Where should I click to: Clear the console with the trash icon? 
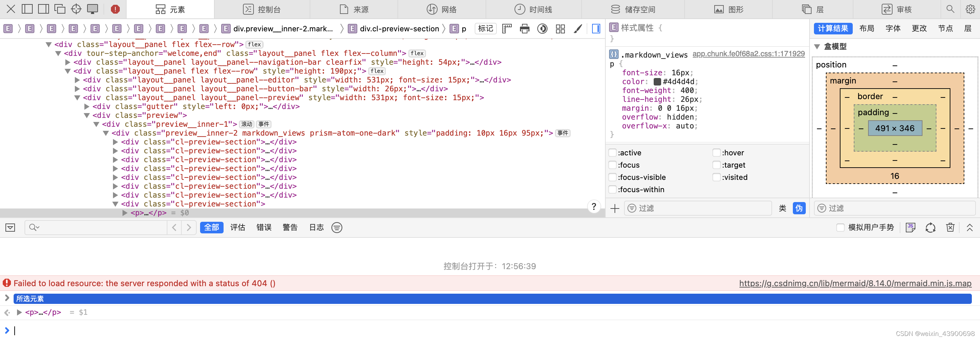[x=950, y=228]
